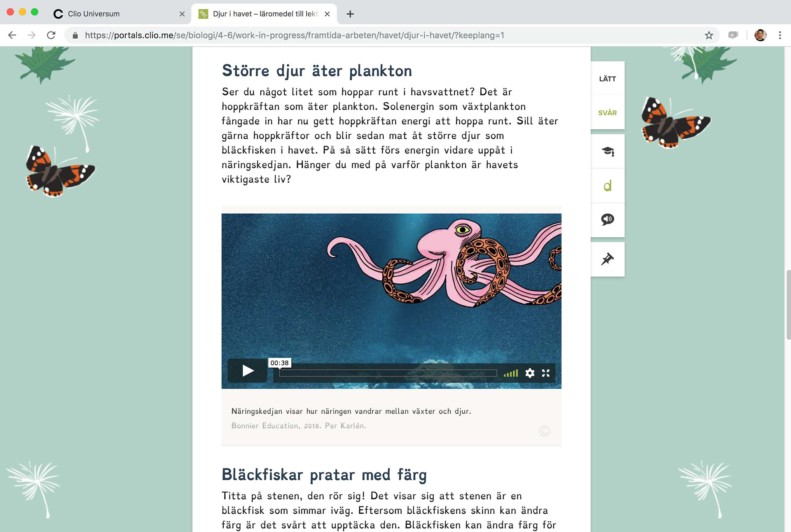Open Chrome's three-dot menu
Viewport: 791px width, 532px height.
[779, 35]
